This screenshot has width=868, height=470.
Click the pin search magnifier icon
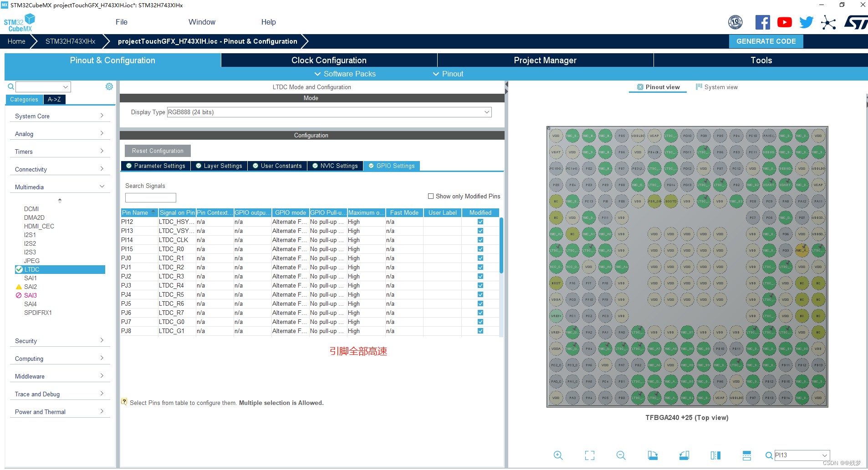[x=769, y=455]
